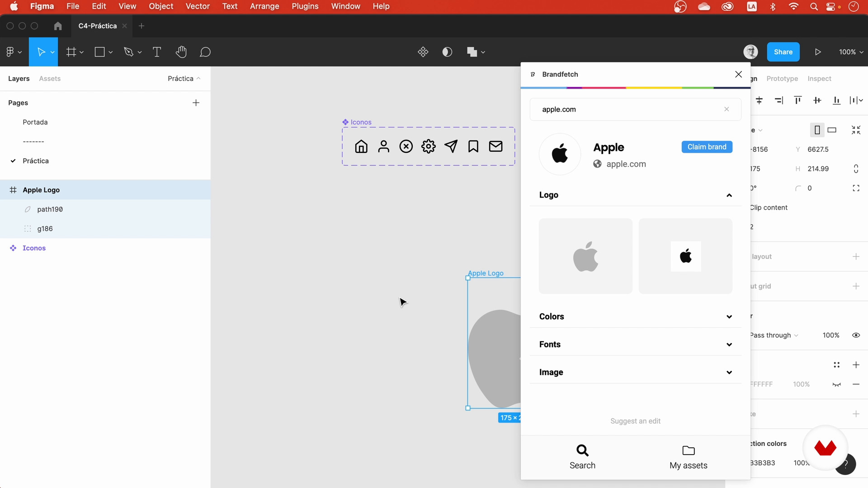The image size is (868, 488).
Task: Select the Text tool
Action: 157,52
